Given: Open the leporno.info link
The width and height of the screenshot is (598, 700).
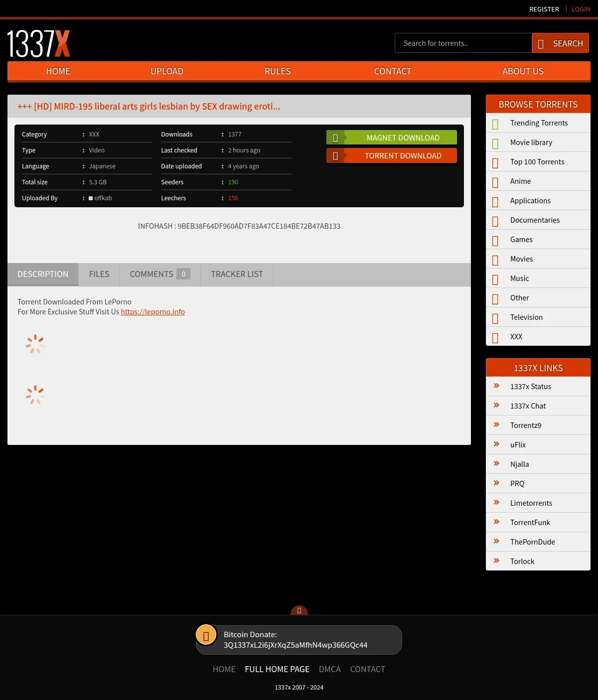Looking at the screenshot, I should click(152, 312).
